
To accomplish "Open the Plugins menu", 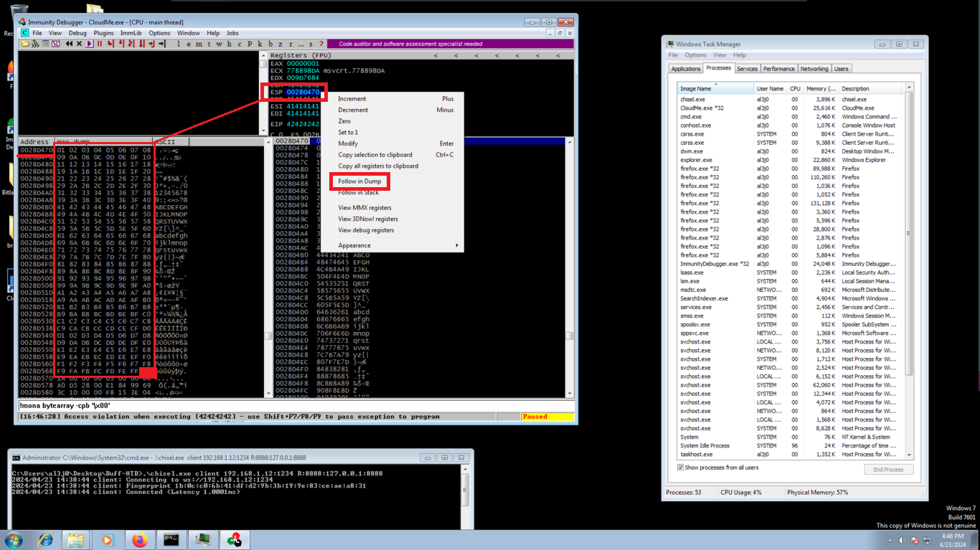I will point(103,33).
